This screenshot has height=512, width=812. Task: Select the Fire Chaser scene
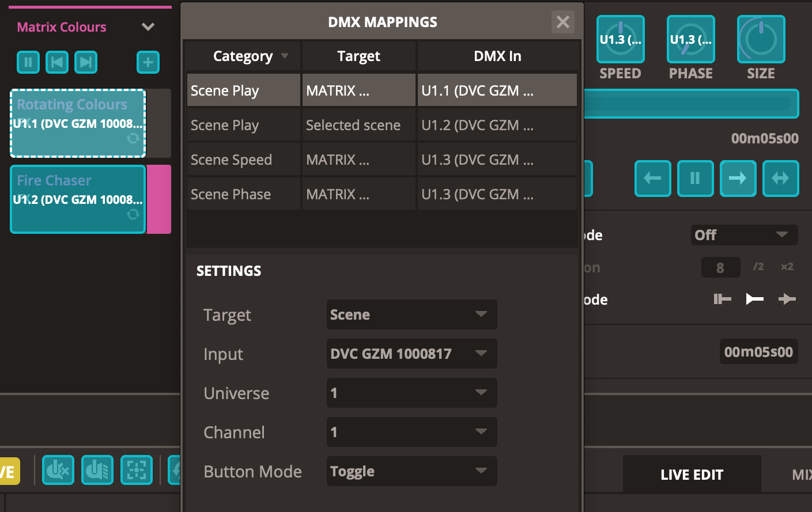[x=78, y=199]
